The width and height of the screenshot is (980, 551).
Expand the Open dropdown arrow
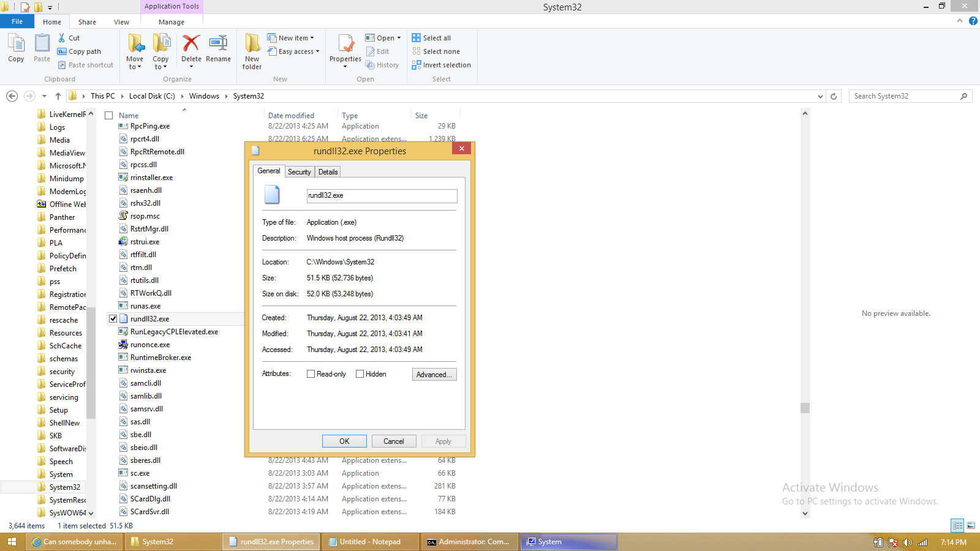399,38
